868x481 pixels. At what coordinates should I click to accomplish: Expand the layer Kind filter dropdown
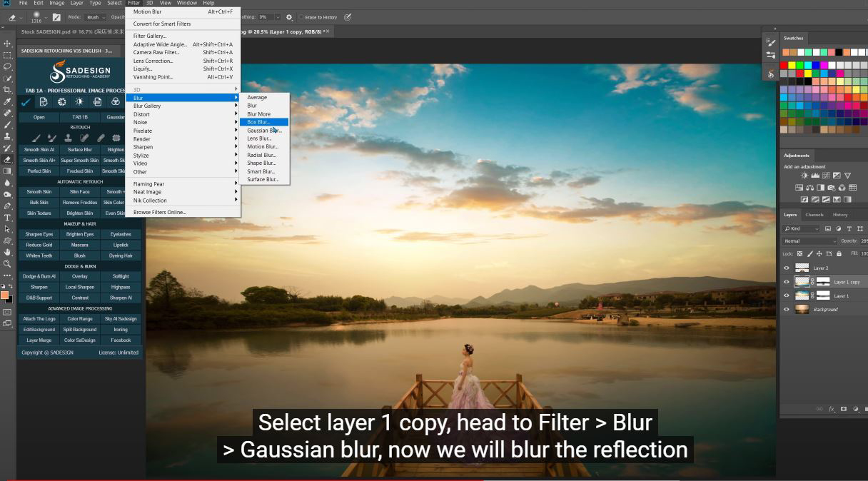[802, 228]
